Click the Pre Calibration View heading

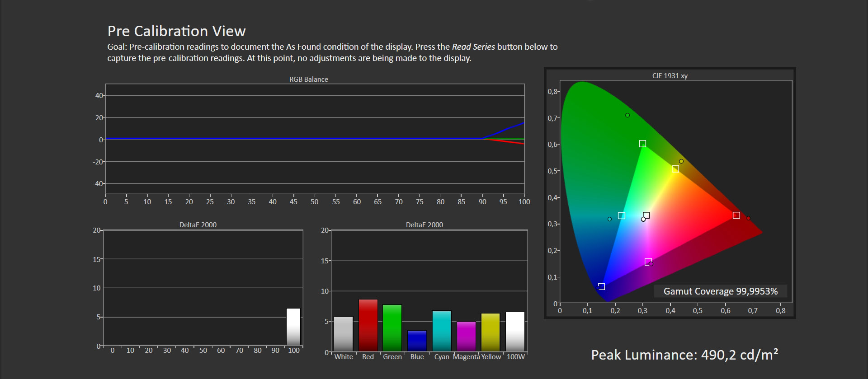pos(176,31)
